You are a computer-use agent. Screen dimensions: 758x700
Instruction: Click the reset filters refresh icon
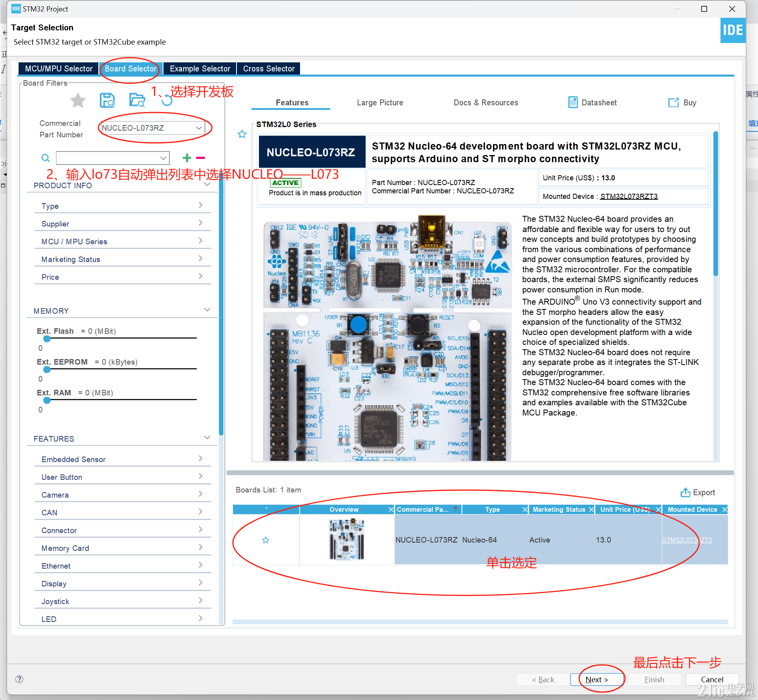pos(167,100)
